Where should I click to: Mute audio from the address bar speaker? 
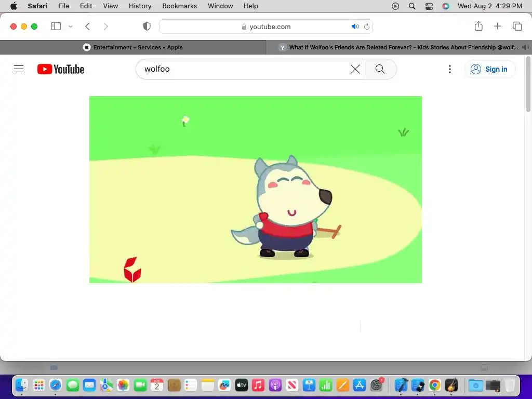[355, 26]
